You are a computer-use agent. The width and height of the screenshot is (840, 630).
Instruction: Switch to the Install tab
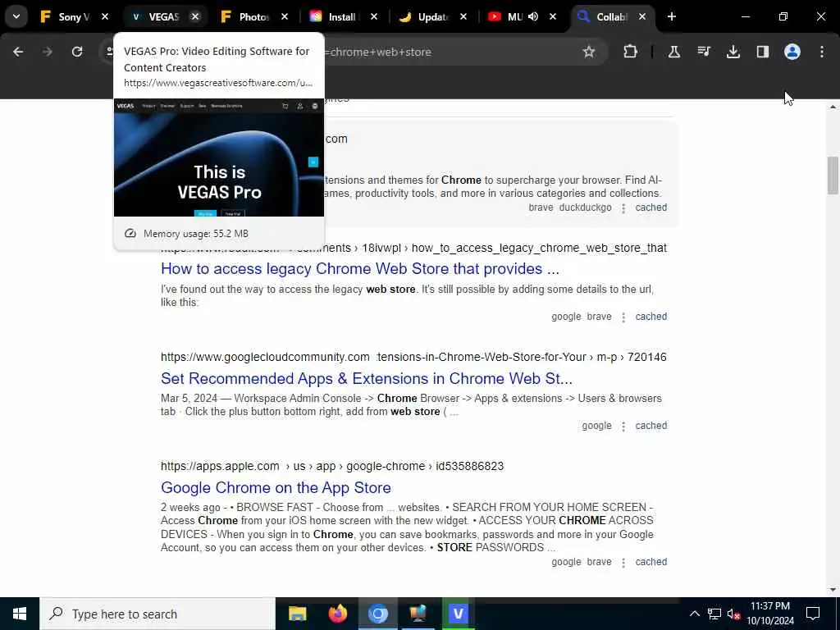click(x=343, y=16)
